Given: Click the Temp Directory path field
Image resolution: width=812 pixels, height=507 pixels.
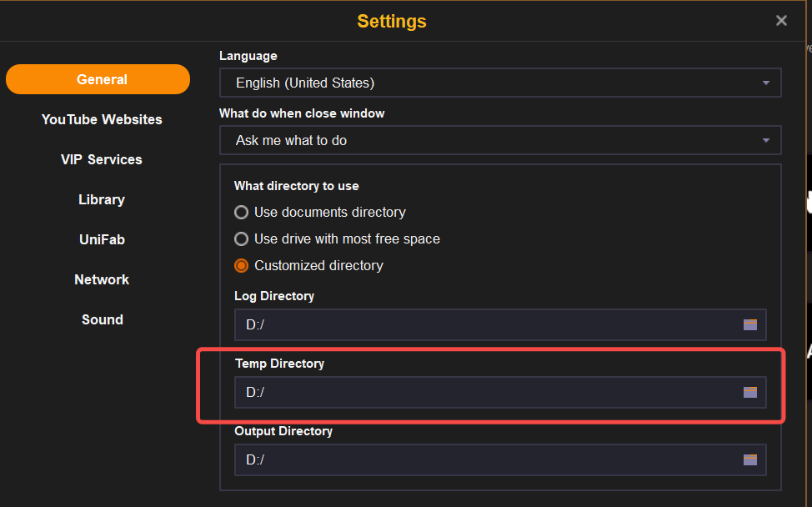Looking at the screenshot, I should [x=484, y=392].
